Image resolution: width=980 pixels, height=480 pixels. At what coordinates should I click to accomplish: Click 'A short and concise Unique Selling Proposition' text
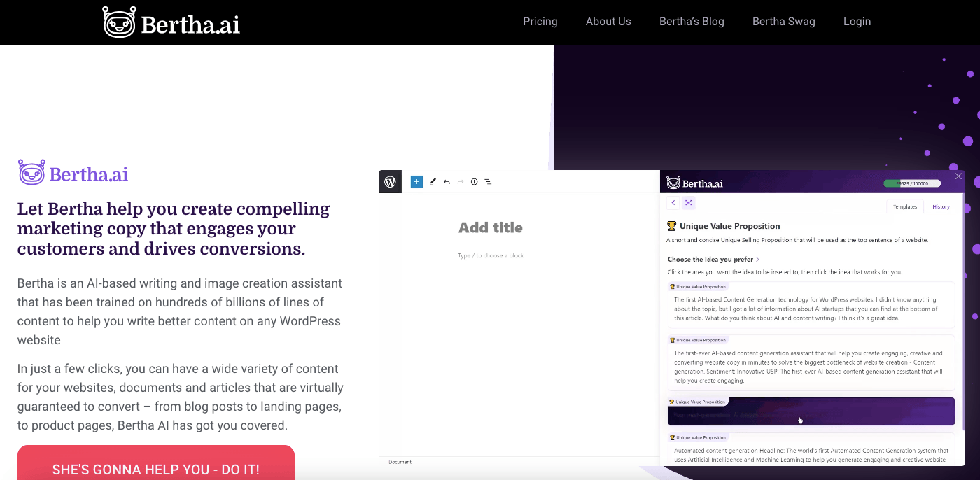797,240
